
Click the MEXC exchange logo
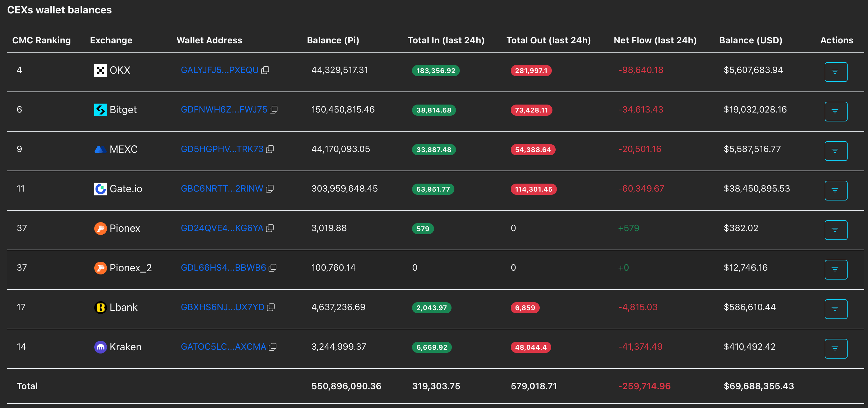click(x=100, y=149)
